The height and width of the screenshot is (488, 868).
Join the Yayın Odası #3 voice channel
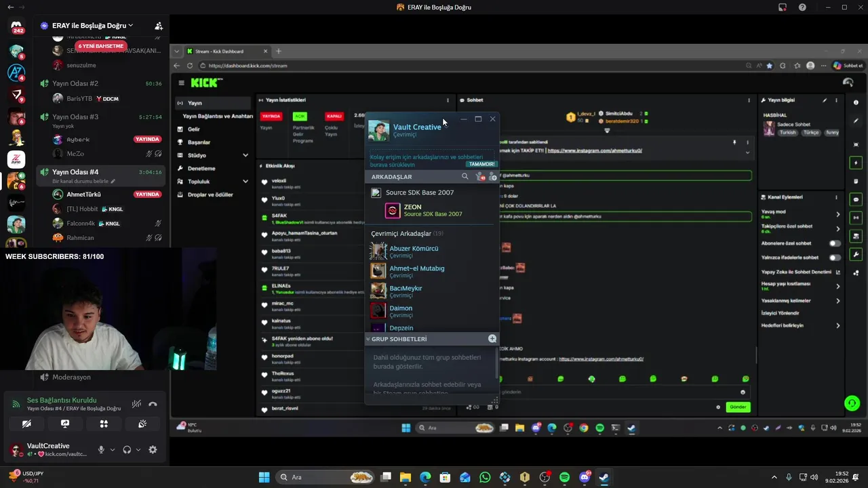click(102, 117)
